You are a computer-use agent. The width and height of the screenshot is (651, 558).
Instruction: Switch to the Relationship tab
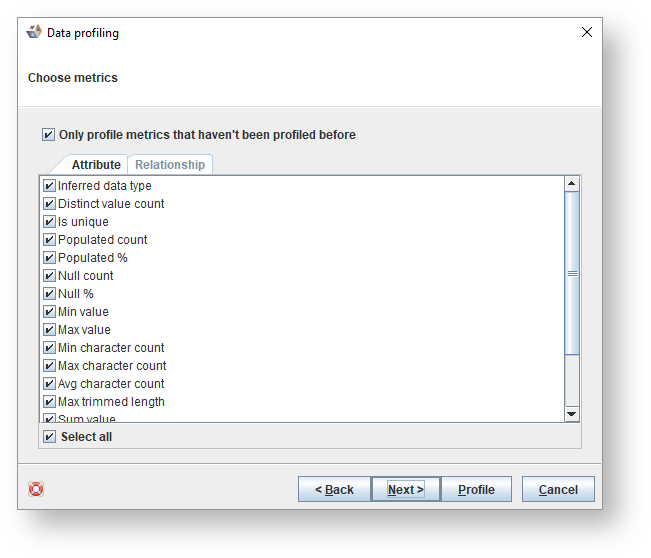(170, 165)
